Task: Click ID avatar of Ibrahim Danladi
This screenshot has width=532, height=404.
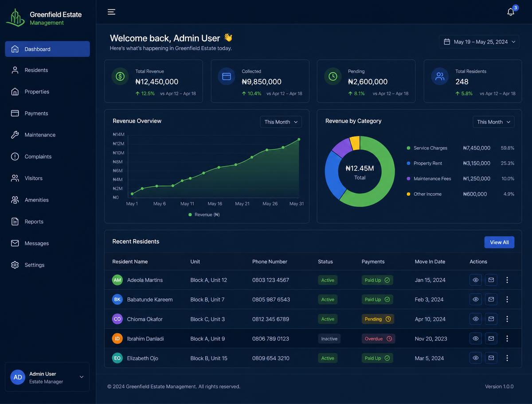Action: coord(117,338)
